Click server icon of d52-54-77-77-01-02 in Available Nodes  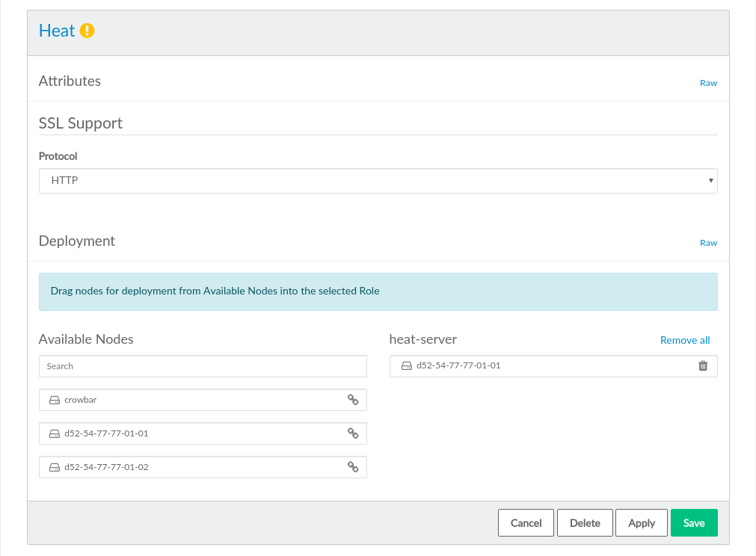tap(54, 468)
